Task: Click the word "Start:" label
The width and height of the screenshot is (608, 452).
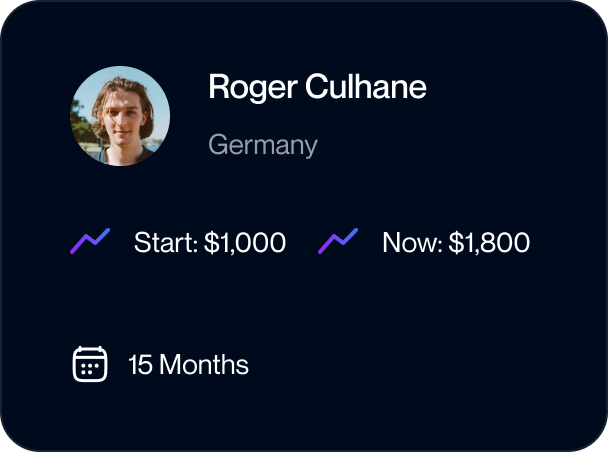Action: [166, 243]
